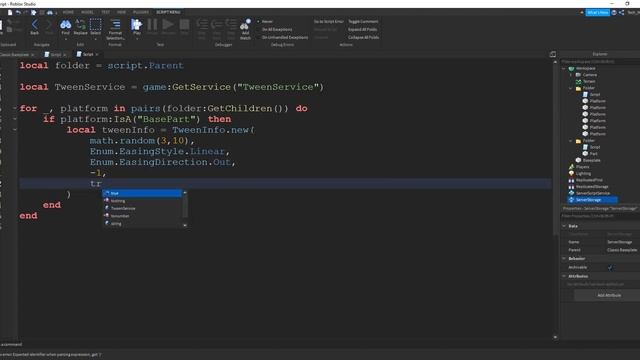Select On All Exceptions option

[x=277, y=29]
